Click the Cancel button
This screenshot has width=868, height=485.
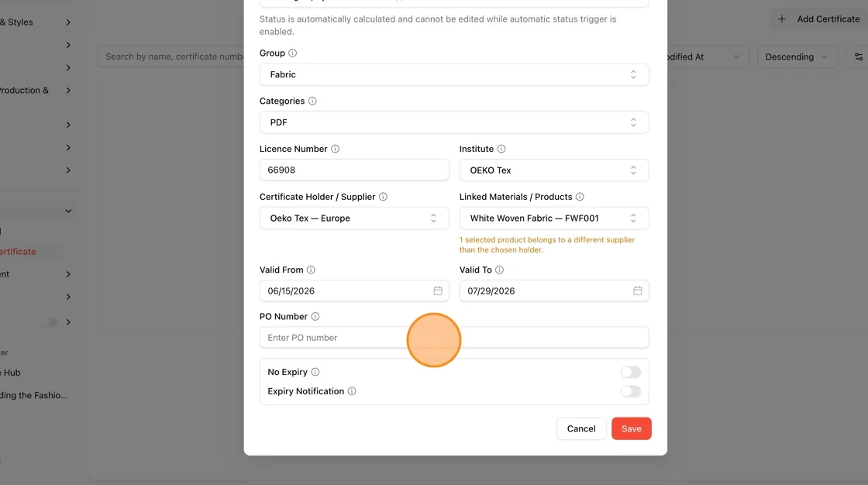point(581,428)
